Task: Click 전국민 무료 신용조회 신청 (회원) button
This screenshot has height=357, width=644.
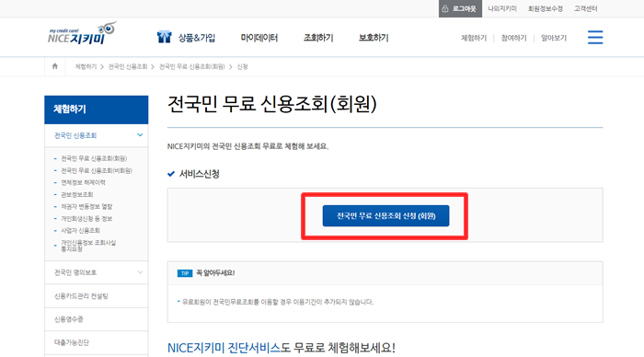Action: 385,215
